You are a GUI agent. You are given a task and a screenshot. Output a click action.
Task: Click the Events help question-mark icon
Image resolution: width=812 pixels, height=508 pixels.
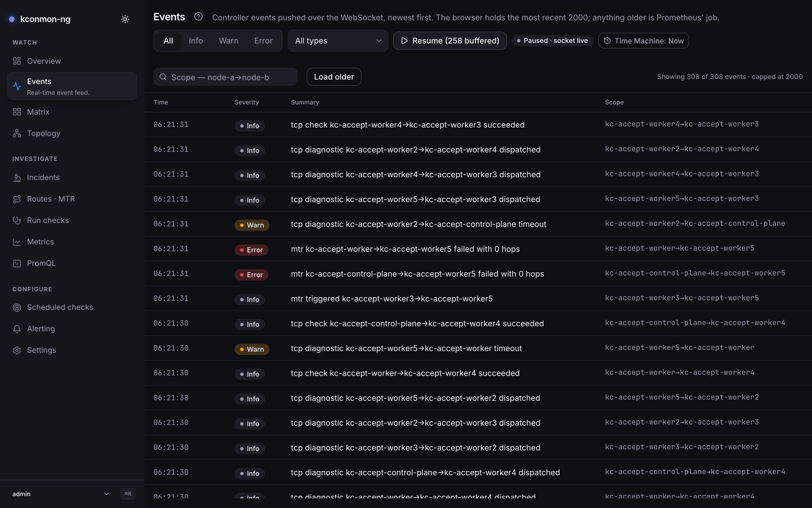198,16
